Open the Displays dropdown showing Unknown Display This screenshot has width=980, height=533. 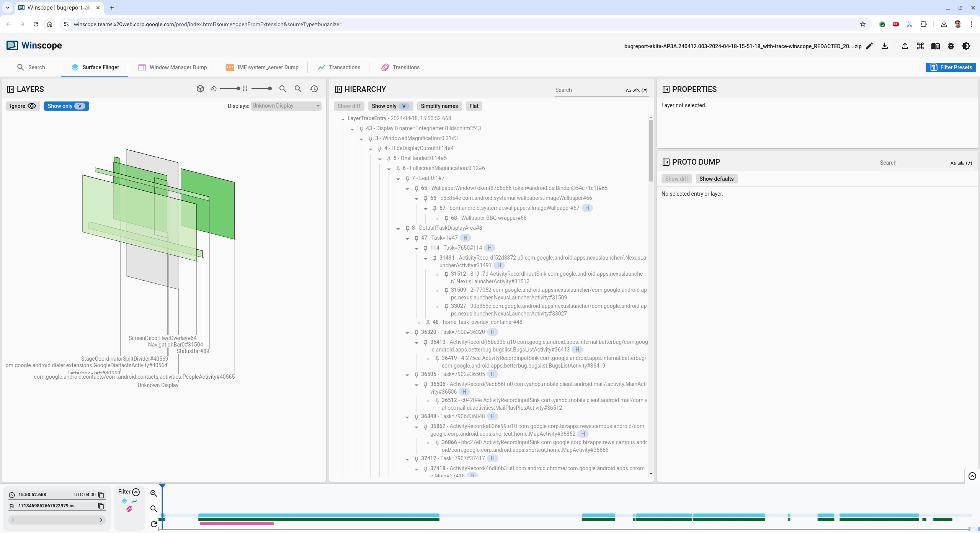(286, 106)
